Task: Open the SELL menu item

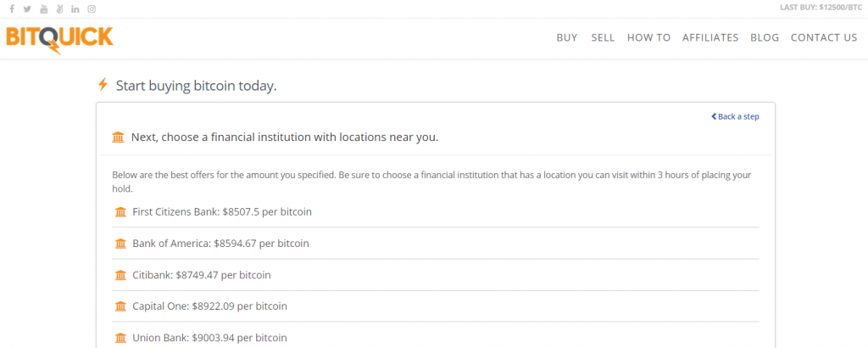Action: point(603,37)
